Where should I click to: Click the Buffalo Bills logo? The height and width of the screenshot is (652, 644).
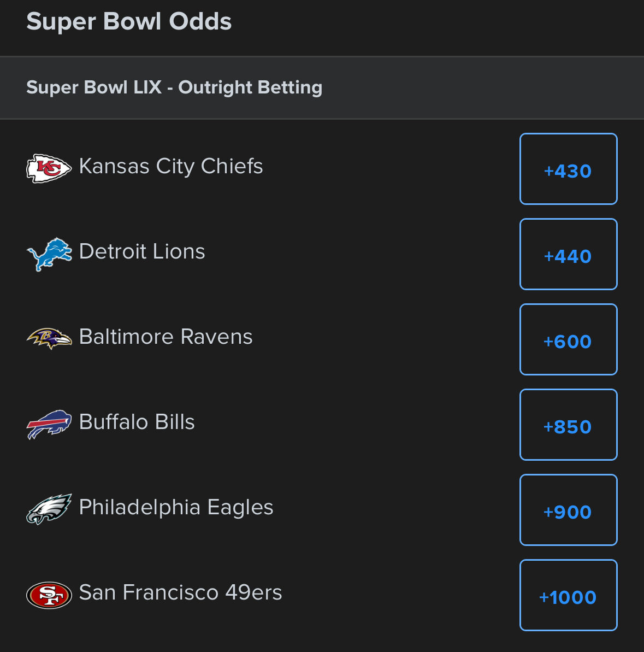coord(49,424)
